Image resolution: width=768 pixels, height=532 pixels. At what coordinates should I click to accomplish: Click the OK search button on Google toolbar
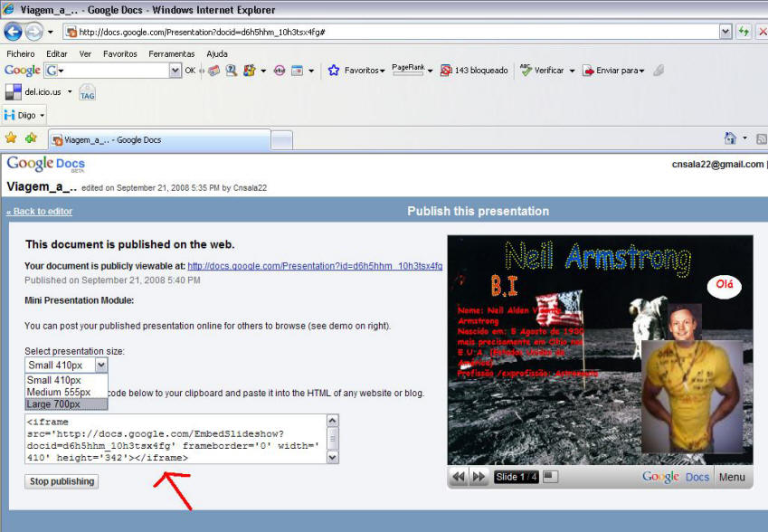coord(190,71)
